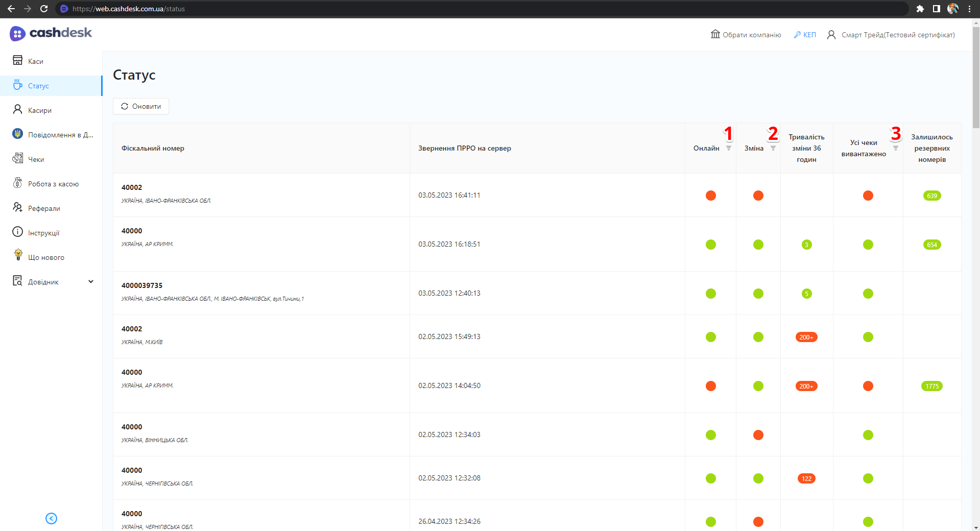
Task: Click the user profile icon in header
Action: pos(831,35)
